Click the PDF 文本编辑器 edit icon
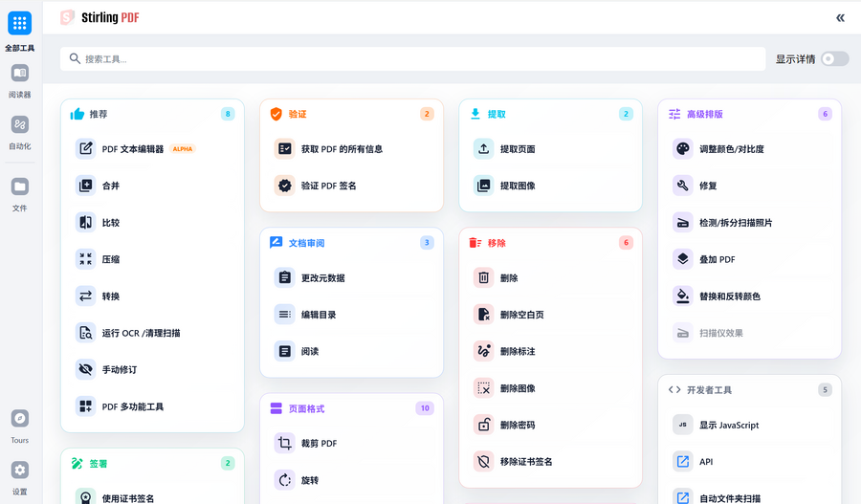 [x=86, y=149]
